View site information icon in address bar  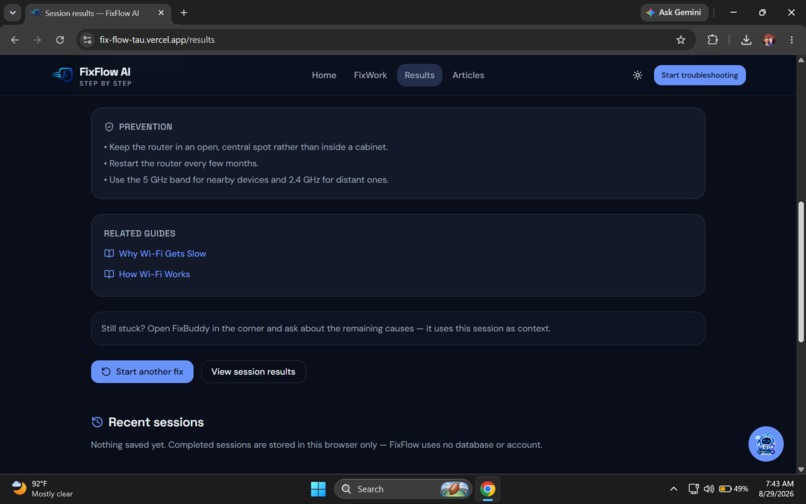(87, 40)
